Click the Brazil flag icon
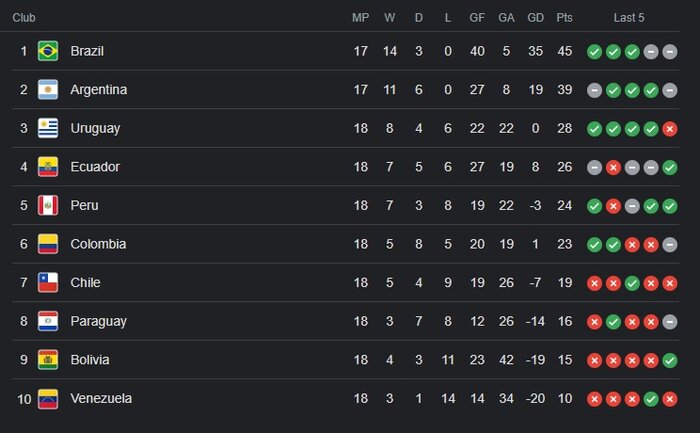Viewport: 700px width, 433px height. [48, 51]
